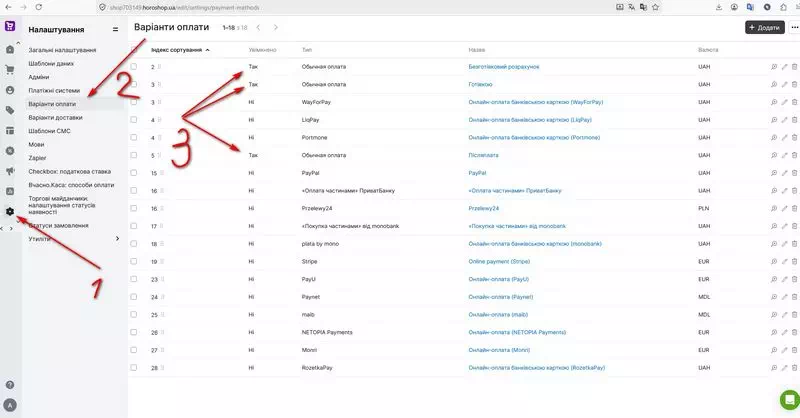Click the Додати add button
The image size is (800, 418).
tap(764, 28)
